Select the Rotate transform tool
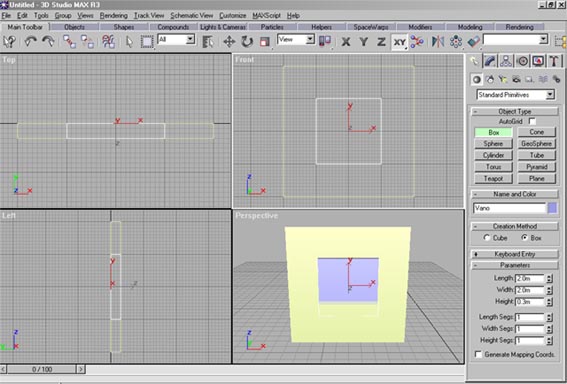567x384 pixels. pyautogui.click(x=247, y=42)
